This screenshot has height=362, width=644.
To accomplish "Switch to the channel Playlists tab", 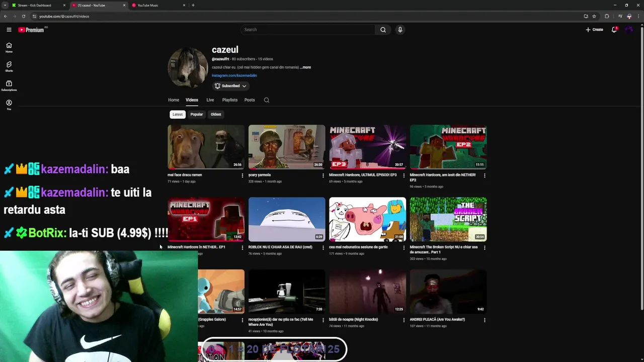I will point(230,100).
